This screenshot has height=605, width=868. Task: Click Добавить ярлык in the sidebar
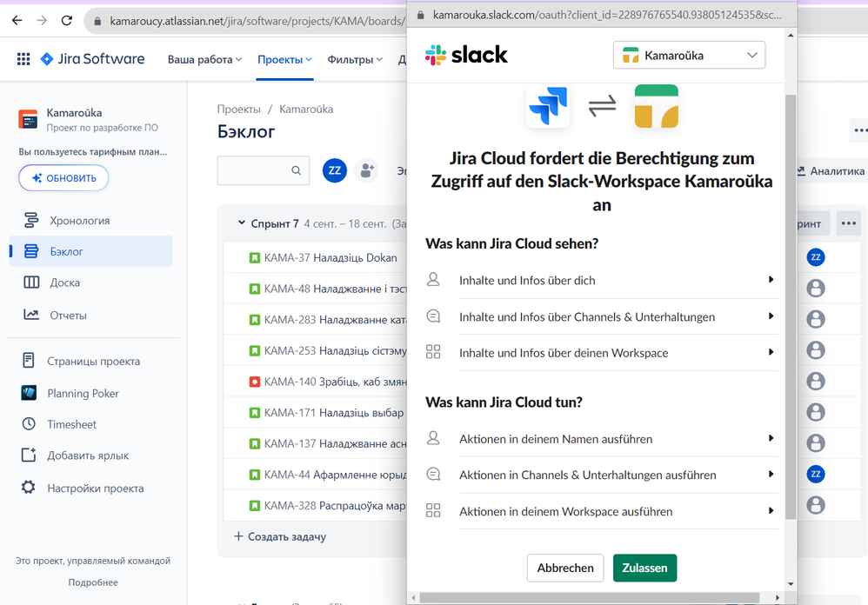[x=90, y=455]
